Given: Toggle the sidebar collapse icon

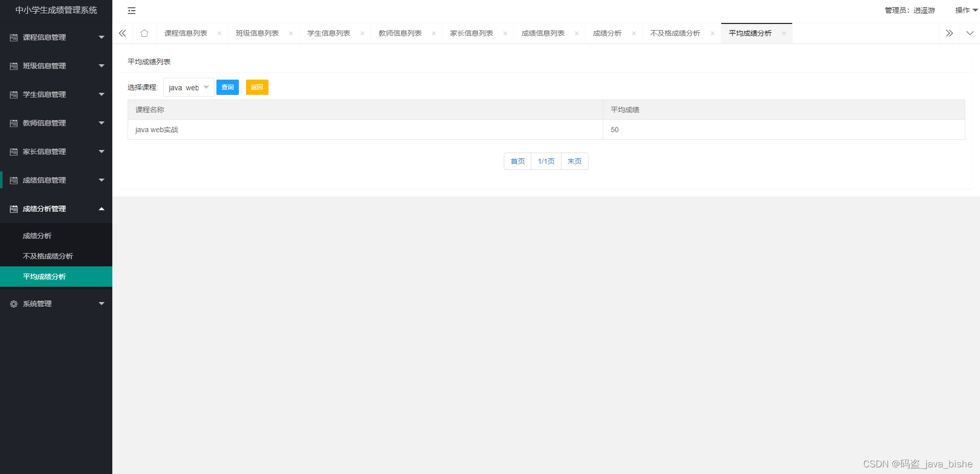Looking at the screenshot, I should pyautogui.click(x=132, y=11).
